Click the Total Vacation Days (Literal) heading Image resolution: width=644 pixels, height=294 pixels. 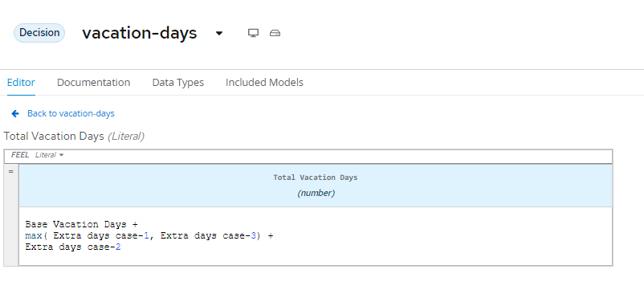coord(74,137)
